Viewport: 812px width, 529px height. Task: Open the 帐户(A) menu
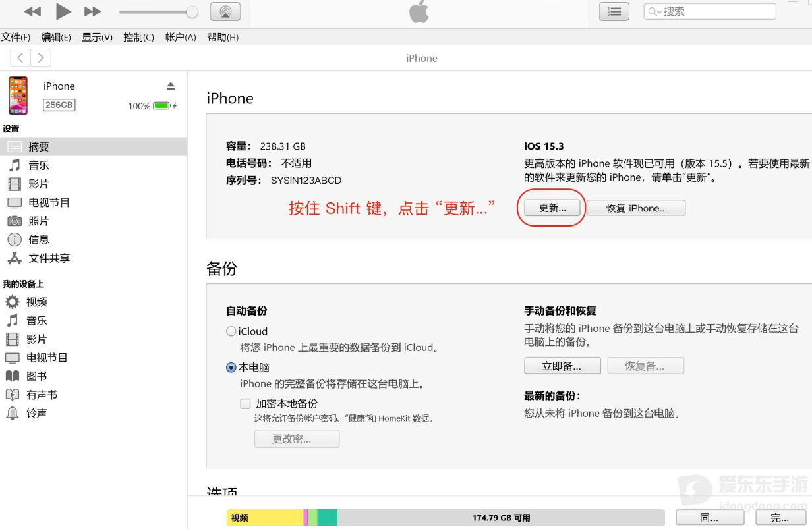[x=181, y=37]
